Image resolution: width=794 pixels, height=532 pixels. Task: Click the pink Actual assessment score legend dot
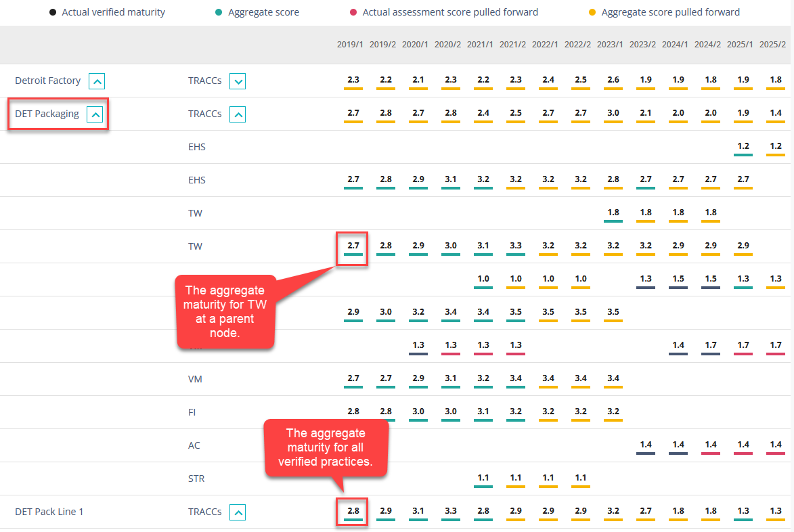tap(353, 12)
